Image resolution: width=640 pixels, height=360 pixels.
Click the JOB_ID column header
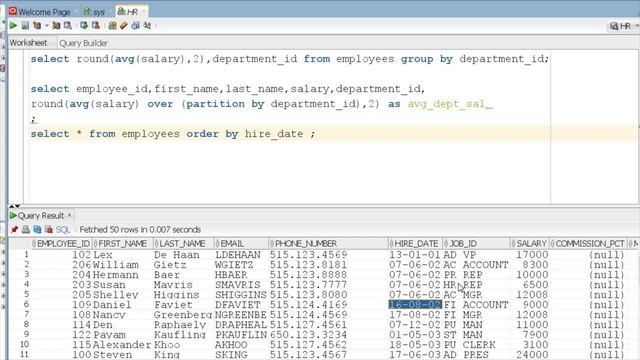coord(476,244)
